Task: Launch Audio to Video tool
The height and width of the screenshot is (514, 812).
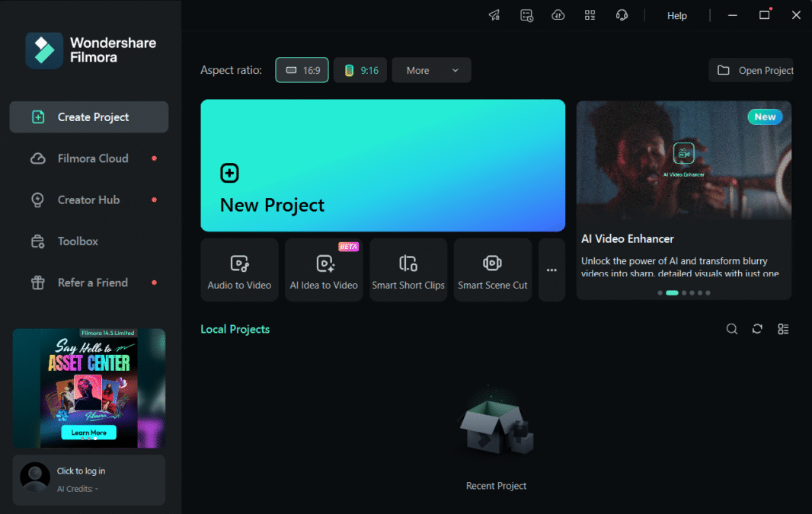Action: (x=239, y=270)
